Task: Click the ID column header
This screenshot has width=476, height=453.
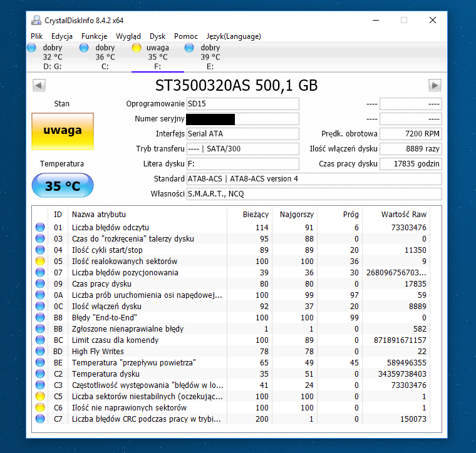Action: tap(58, 215)
